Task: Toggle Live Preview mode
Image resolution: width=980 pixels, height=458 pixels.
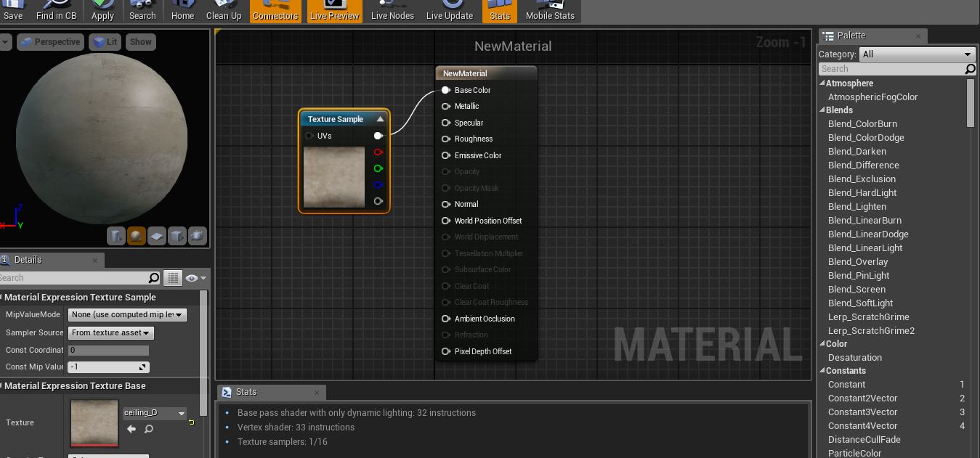Action: click(x=334, y=11)
